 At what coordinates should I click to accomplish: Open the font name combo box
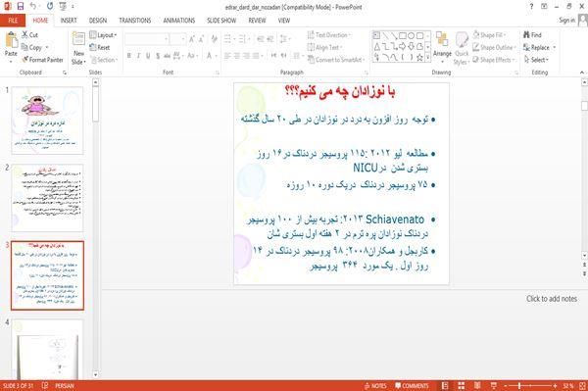[147, 38]
